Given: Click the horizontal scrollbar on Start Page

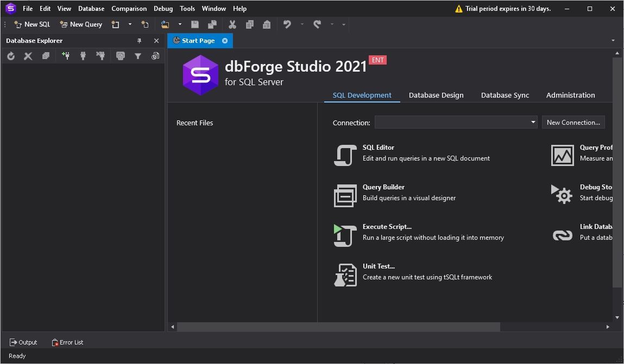Looking at the screenshot, I should (338, 327).
